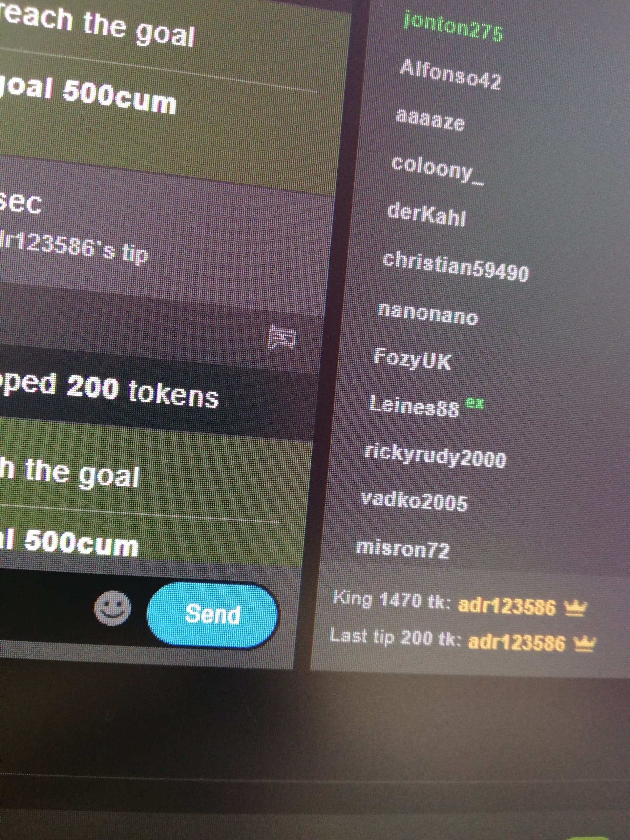
Task: Click username misron72
Action: click(x=403, y=549)
